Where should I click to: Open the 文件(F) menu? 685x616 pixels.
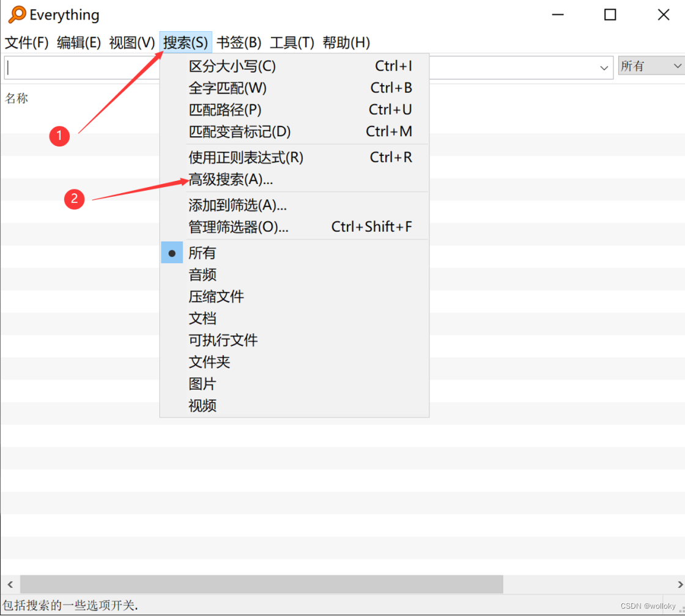pyautogui.click(x=27, y=42)
